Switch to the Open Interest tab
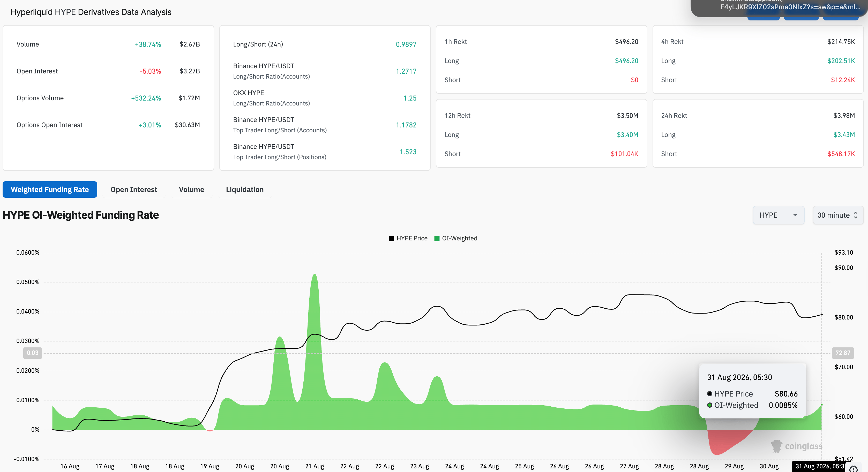 134,189
